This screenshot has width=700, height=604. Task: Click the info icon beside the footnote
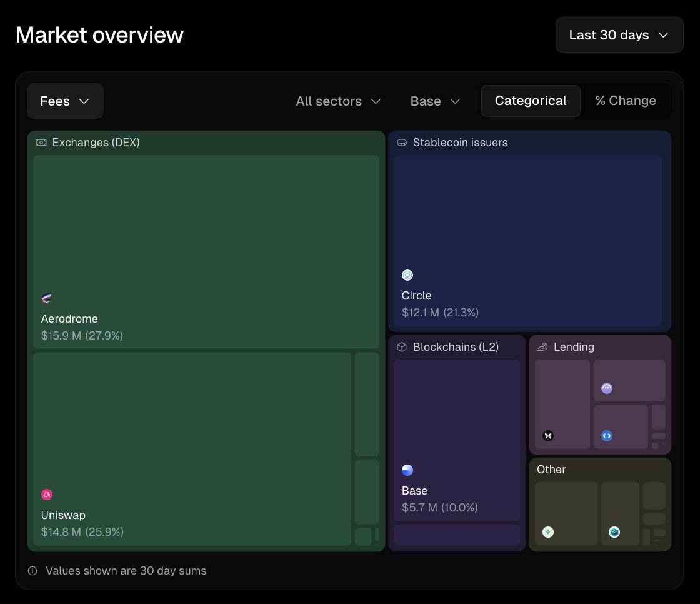[x=32, y=571]
